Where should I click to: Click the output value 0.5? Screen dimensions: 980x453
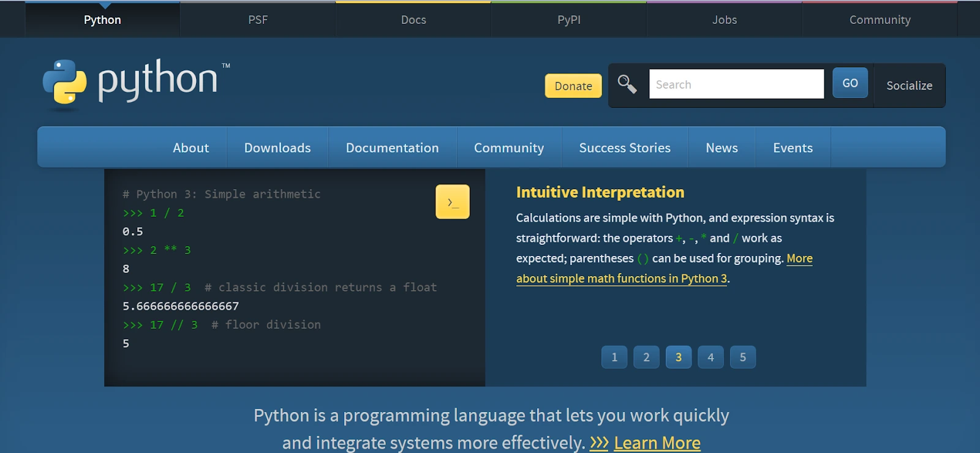[133, 231]
